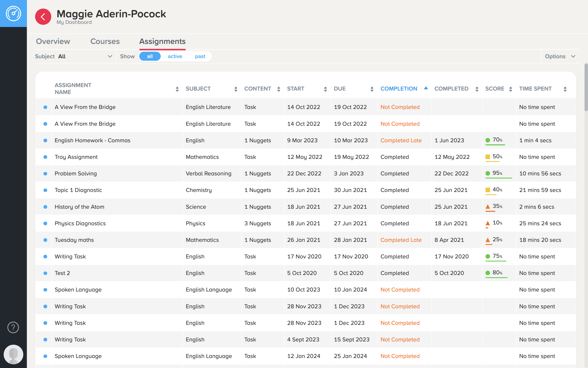Open History of the Atom assignment
Viewport: 588px width, 368px height.
tap(79, 207)
